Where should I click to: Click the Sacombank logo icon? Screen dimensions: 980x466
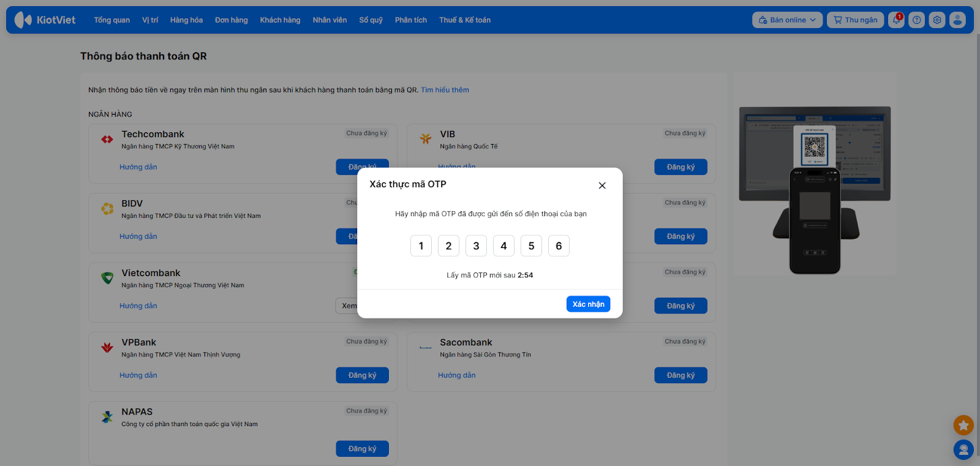click(x=426, y=348)
